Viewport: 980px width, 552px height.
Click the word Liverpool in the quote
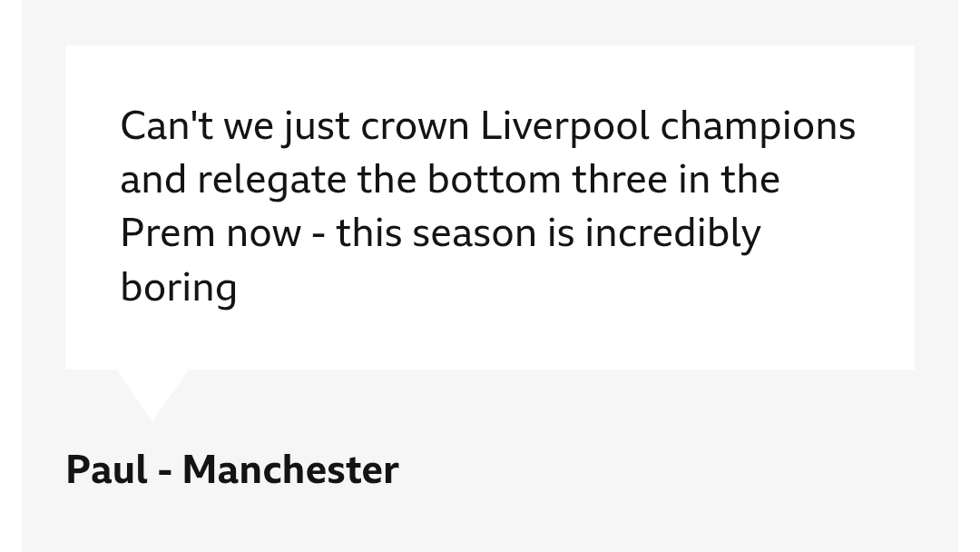click(564, 126)
